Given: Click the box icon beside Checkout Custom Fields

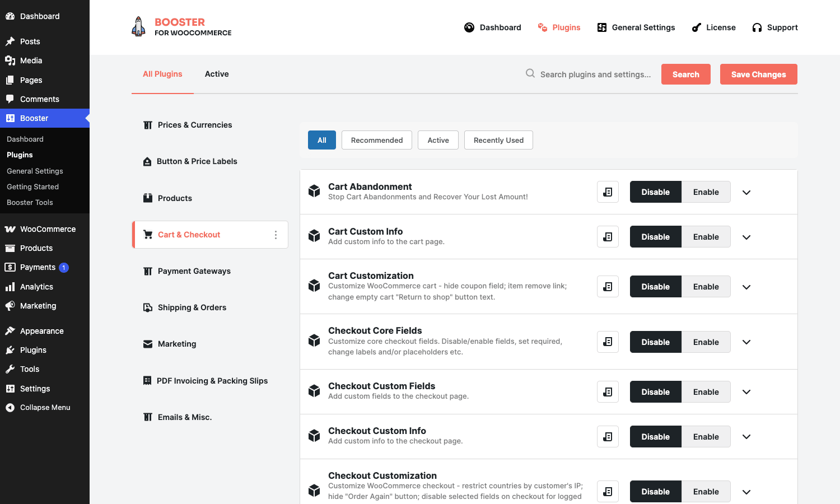Looking at the screenshot, I should [x=314, y=391].
